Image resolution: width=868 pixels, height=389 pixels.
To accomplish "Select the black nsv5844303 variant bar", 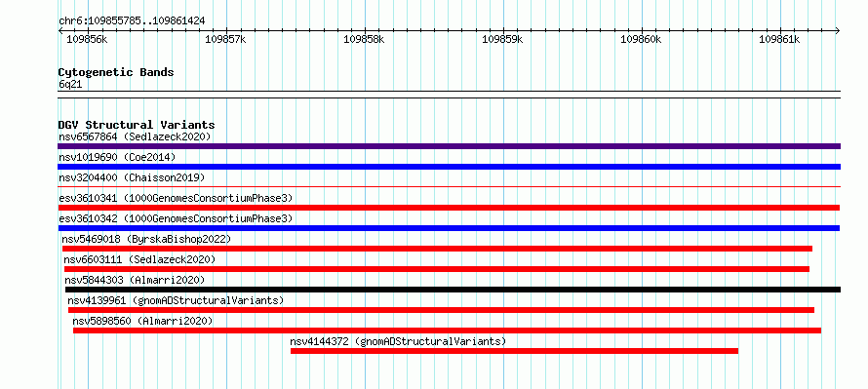I will pos(453,290).
